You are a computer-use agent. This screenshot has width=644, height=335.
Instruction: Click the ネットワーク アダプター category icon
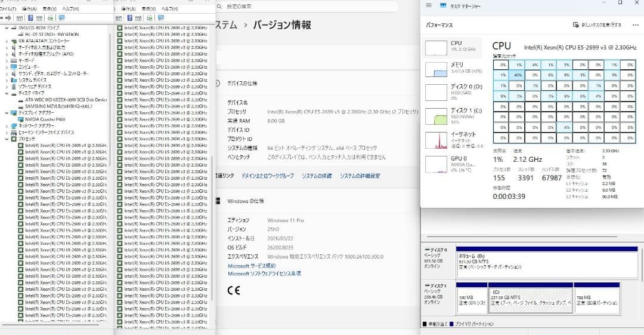click(14, 126)
